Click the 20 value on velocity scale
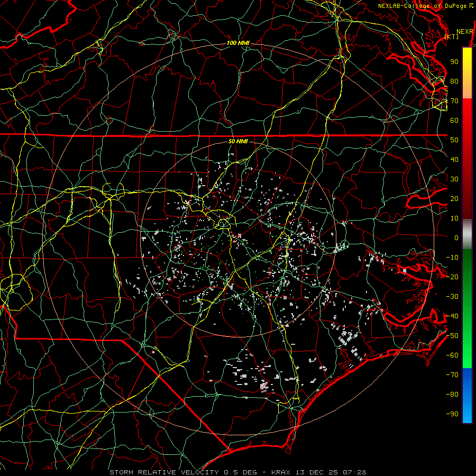 point(454,198)
